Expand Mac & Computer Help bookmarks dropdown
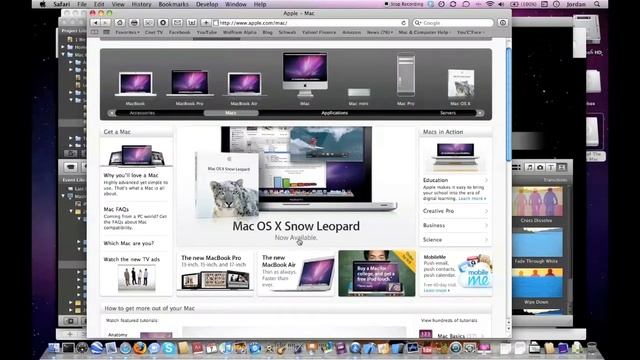 424,32
